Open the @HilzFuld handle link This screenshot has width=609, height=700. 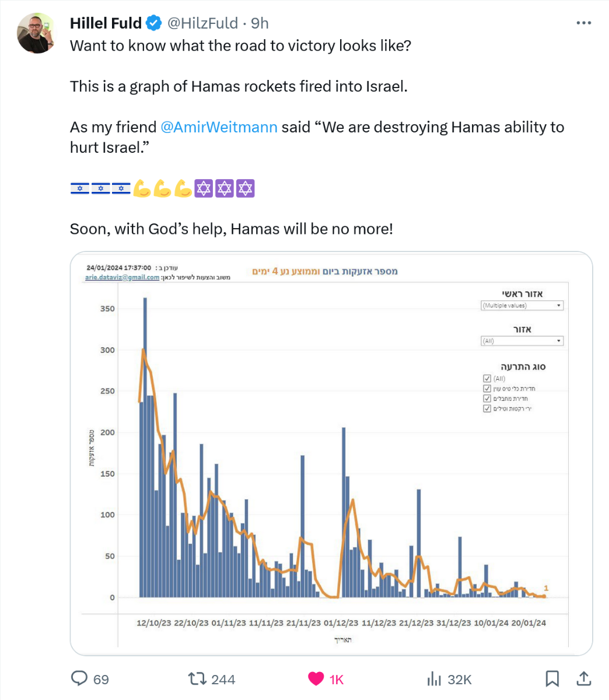click(202, 23)
